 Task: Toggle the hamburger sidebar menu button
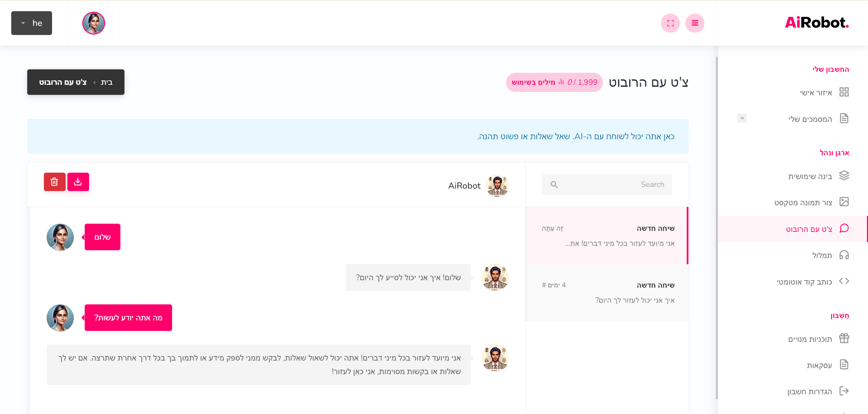pos(695,23)
